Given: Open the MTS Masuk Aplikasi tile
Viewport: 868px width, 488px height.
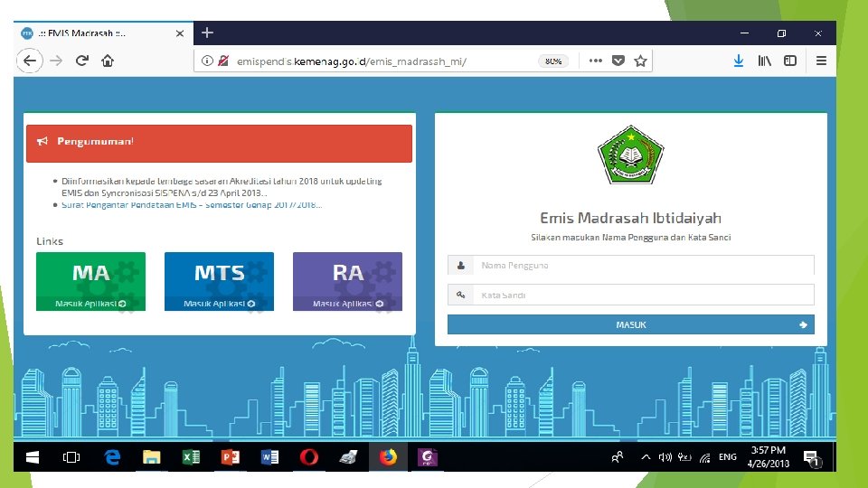Looking at the screenshot, I should (219, 282).
